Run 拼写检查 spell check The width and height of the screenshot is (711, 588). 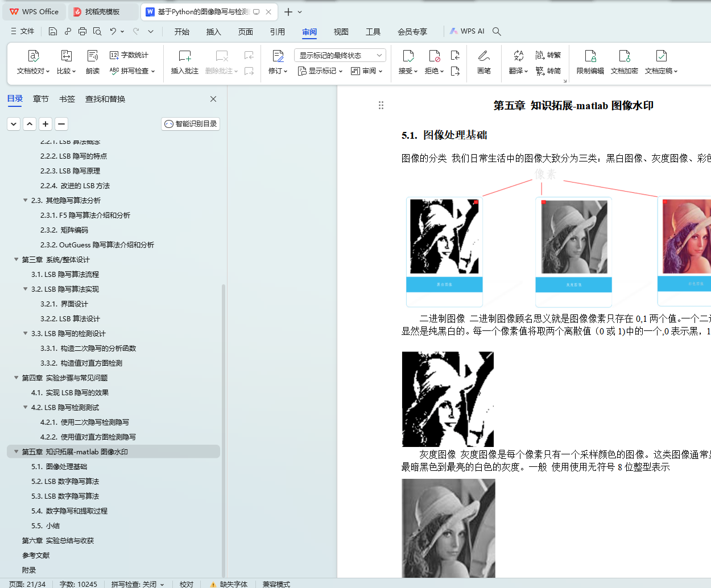[x=132, y=71]
